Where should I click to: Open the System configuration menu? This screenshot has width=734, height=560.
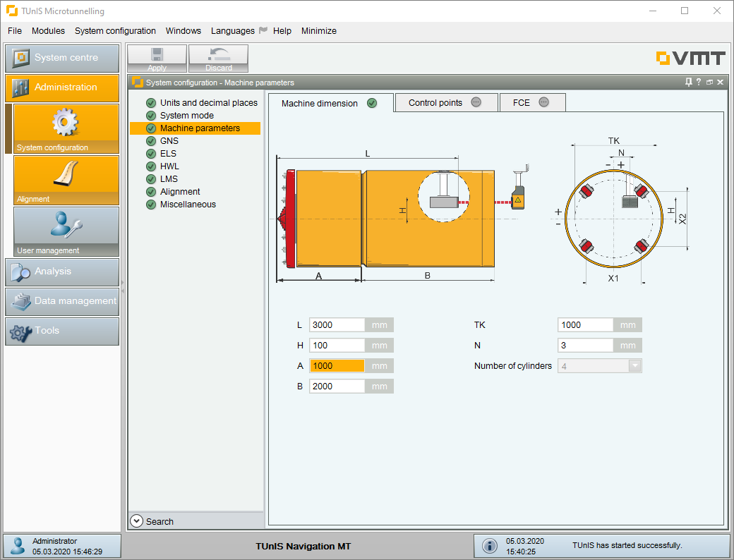(x=115, y=31)
